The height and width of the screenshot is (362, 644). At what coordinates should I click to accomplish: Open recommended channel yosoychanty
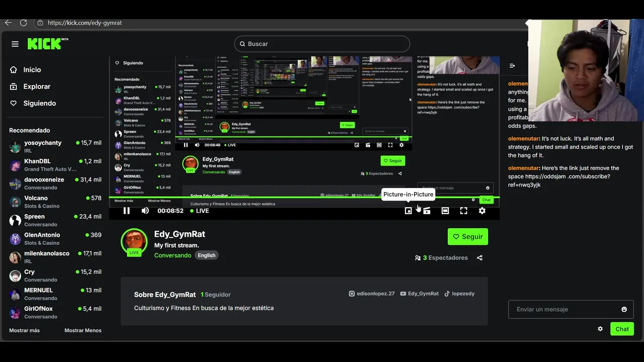[x=55, y=146]
